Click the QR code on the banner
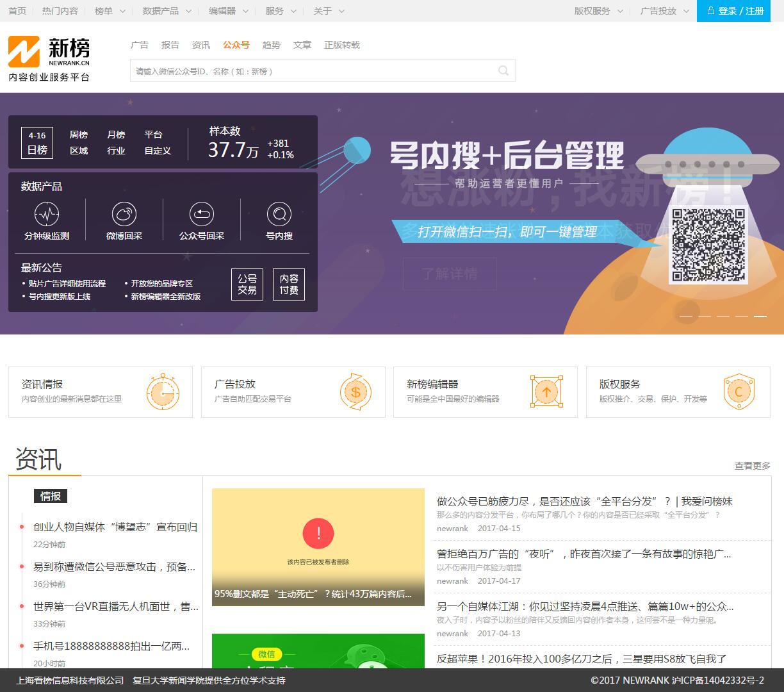 tap(708, 246)
